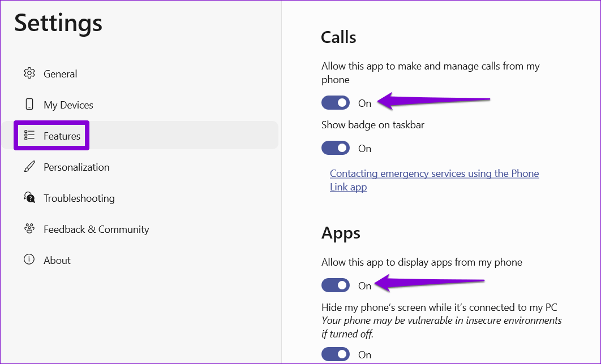
Task: Turn off make and manage calls toggle
Action: (x=336, y=102)
